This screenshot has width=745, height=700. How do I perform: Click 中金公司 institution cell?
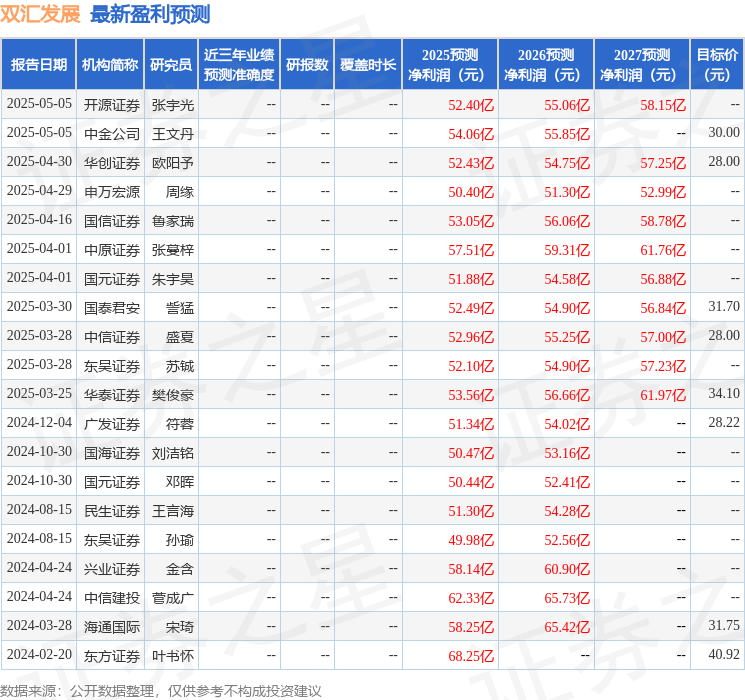[x=112, y=134]
